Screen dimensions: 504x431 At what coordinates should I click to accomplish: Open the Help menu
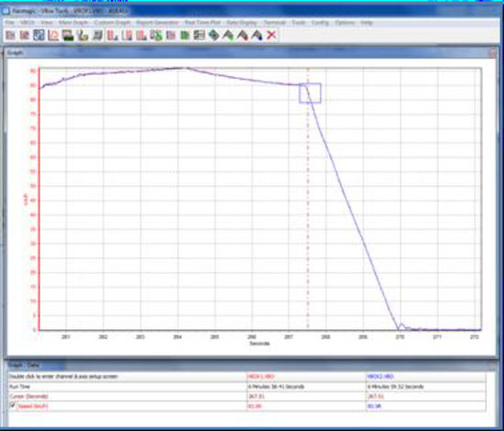pyautogui.click(x=367, y=23)
